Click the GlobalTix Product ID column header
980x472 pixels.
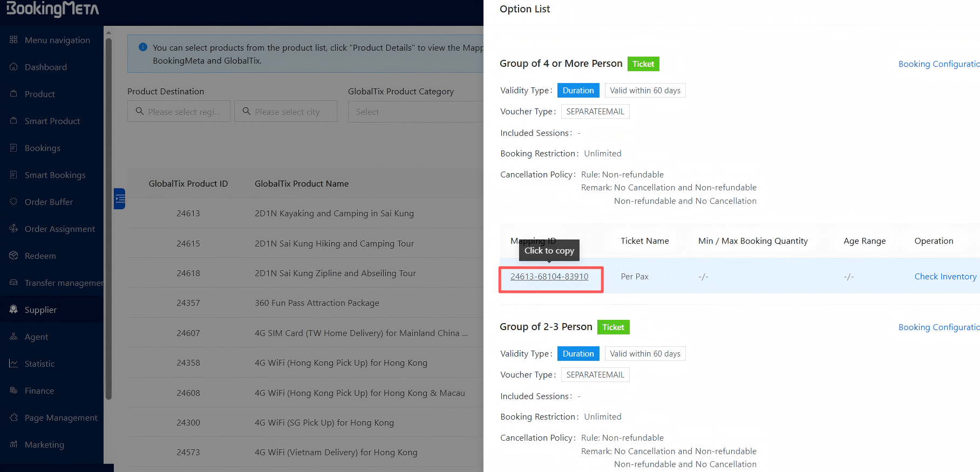[x=188, y=183]
